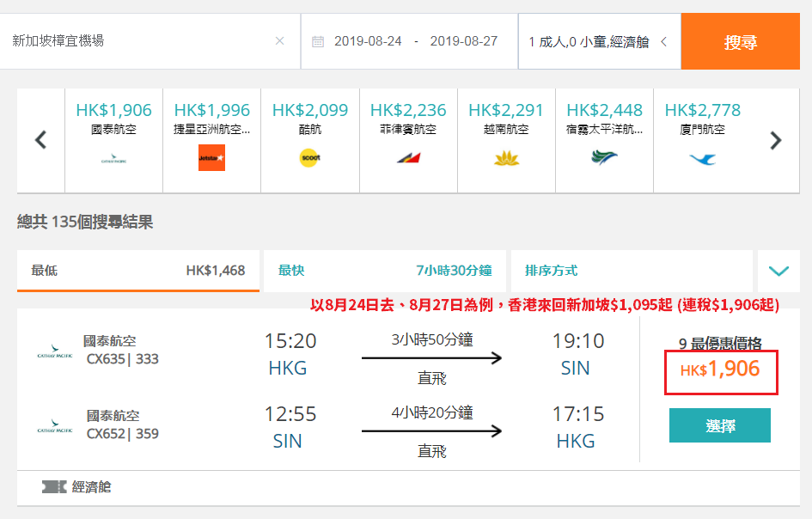Screen dimensions: 812x519
Task: Open the calendar icon date picker
Action: coord(318,41)
